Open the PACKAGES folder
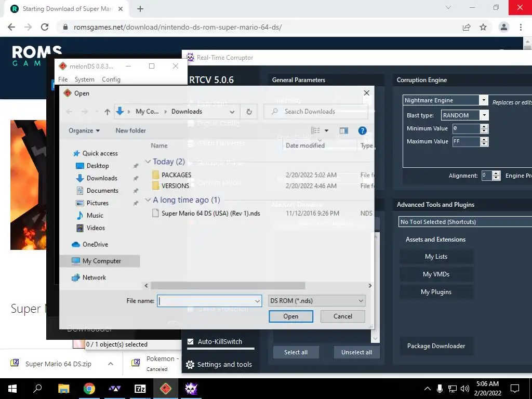Screen dimensions: 532x399 point(176,175)
